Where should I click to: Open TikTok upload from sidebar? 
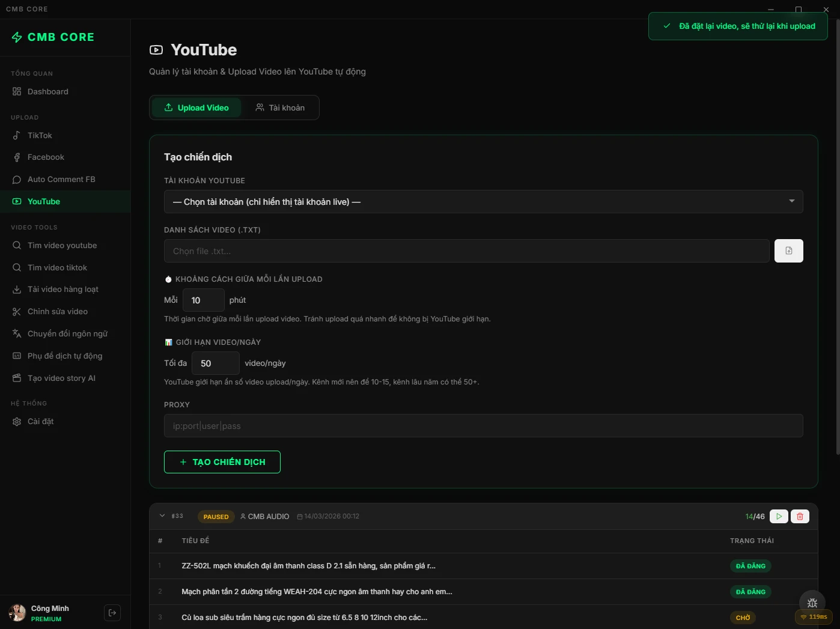[40, 136]
